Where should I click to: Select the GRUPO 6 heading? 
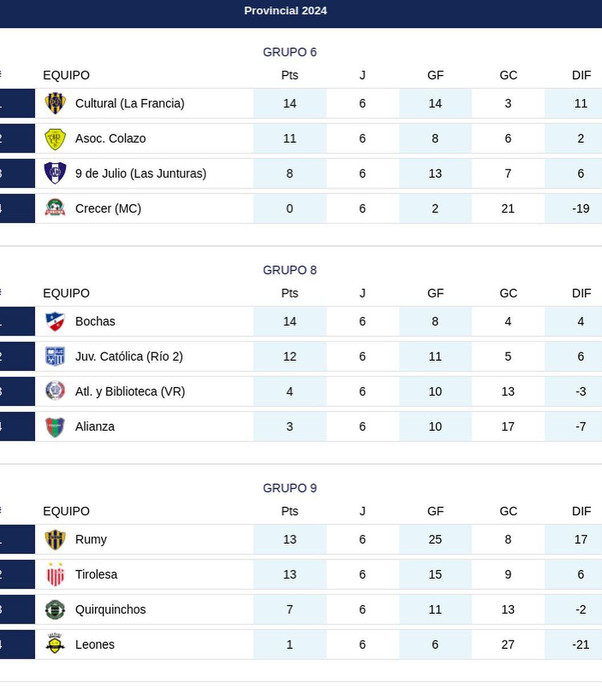[289, 52]
